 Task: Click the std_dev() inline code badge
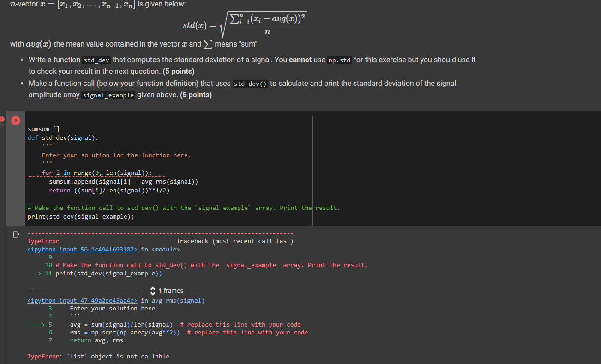point(250,84)
